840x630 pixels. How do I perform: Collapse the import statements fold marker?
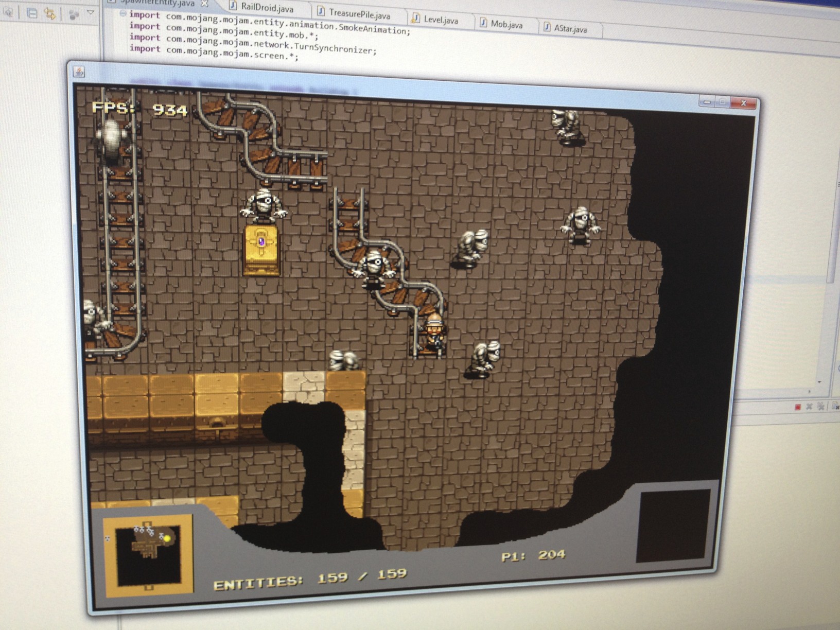[x=122, y=14]
